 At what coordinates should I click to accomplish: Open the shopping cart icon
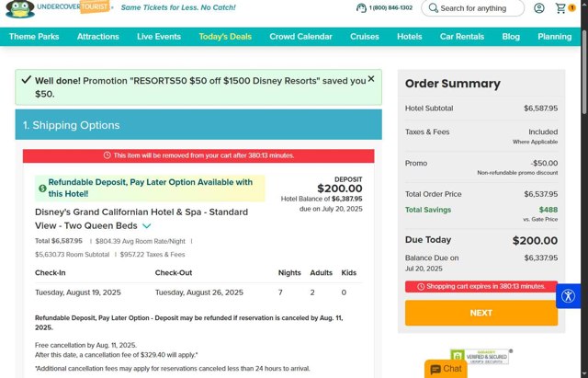pos(561,8)
